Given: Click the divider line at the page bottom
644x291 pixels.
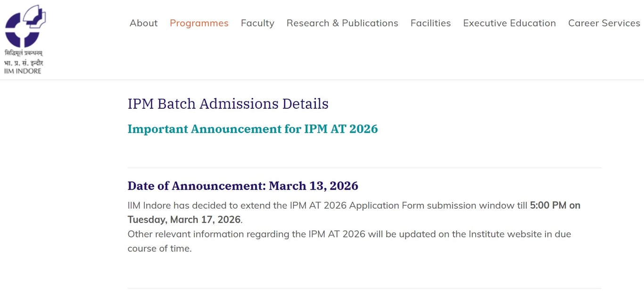Looking at the screenshot, I should (x=364, y=289).
